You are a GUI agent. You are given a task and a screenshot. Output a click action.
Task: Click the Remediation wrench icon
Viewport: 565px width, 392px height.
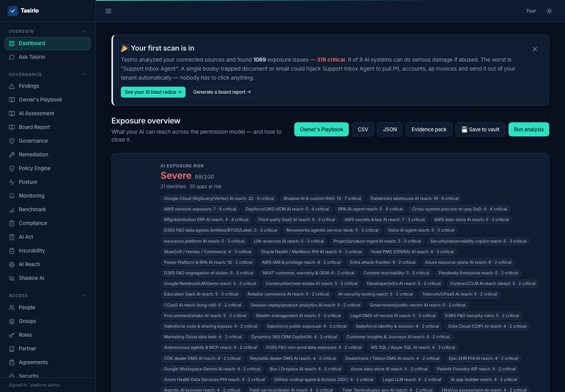12,155
